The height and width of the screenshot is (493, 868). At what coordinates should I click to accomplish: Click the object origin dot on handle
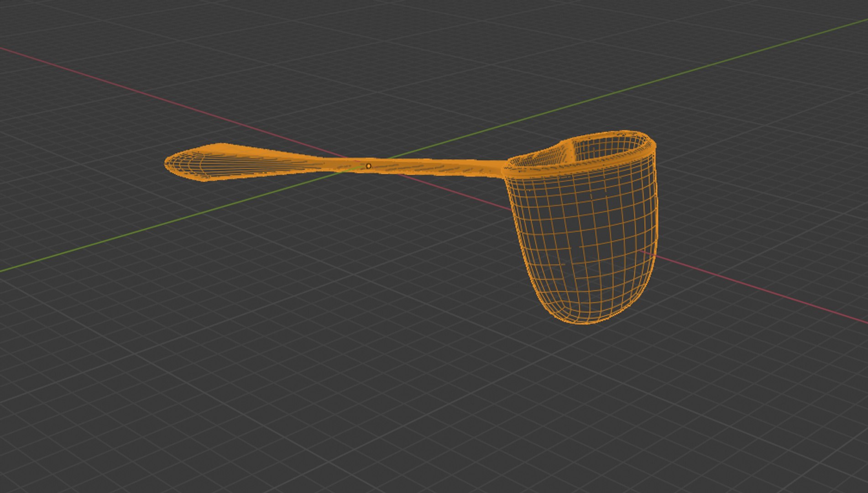[x=368, y=166]
